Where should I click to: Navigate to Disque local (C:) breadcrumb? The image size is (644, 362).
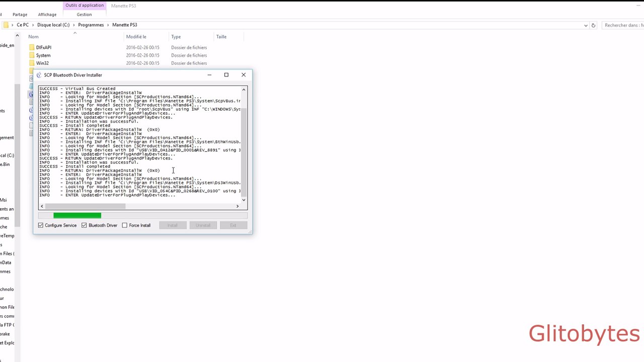click(x=53, y=25)
